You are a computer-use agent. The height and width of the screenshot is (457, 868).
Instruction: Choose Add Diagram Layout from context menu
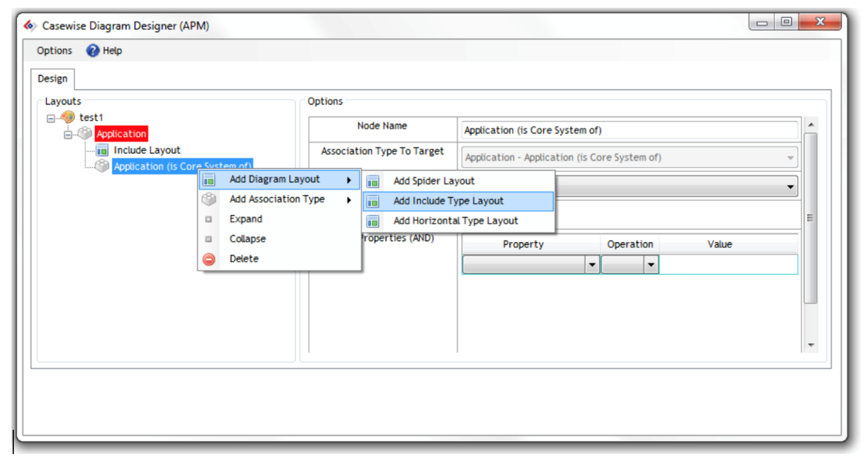coord(280,179)
